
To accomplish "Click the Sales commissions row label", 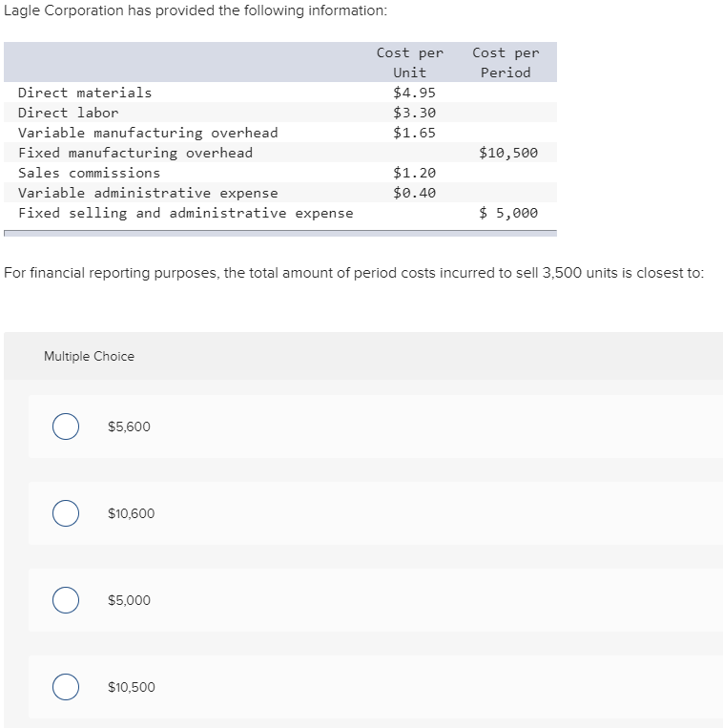I will [x=90, y=173].
